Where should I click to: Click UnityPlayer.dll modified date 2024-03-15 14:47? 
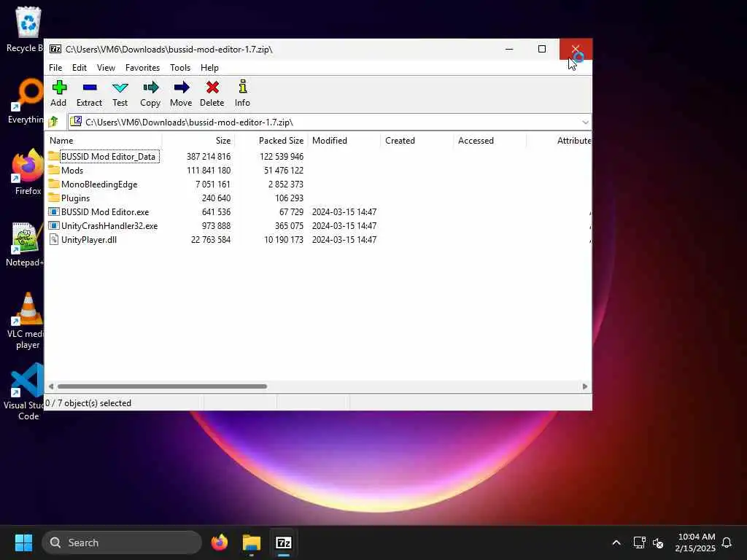tap(344, 240)
